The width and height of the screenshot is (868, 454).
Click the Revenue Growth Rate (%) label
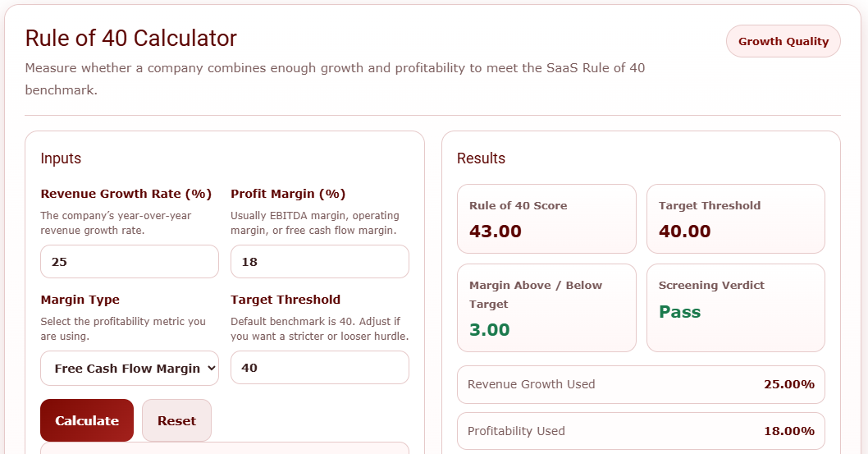coord(126,194)
